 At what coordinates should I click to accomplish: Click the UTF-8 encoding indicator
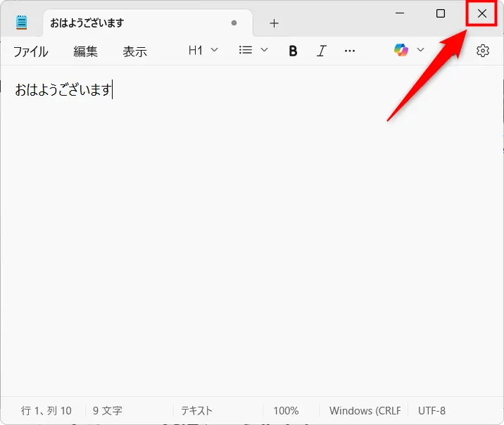click(x=431, y=411)
